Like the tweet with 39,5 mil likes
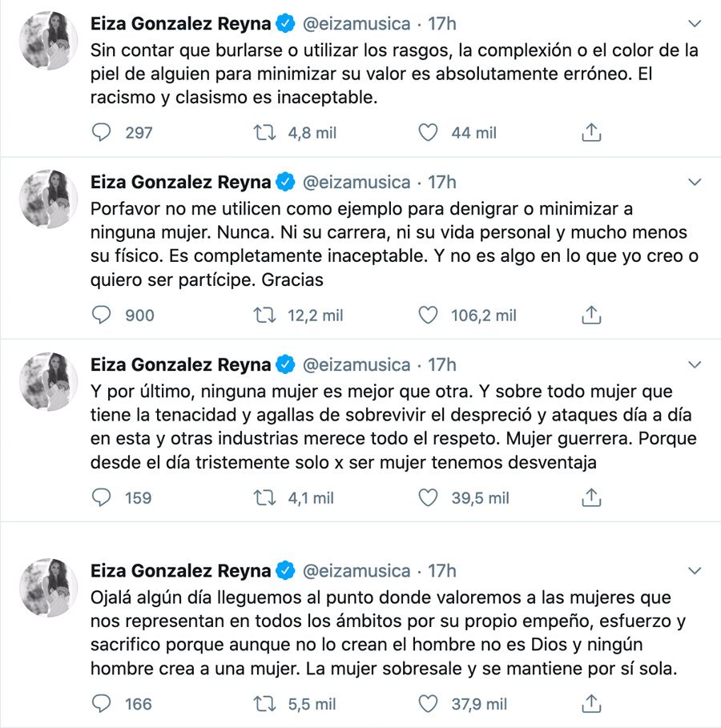The height and width of the screenshot is (728, 721). coord(429,498)
